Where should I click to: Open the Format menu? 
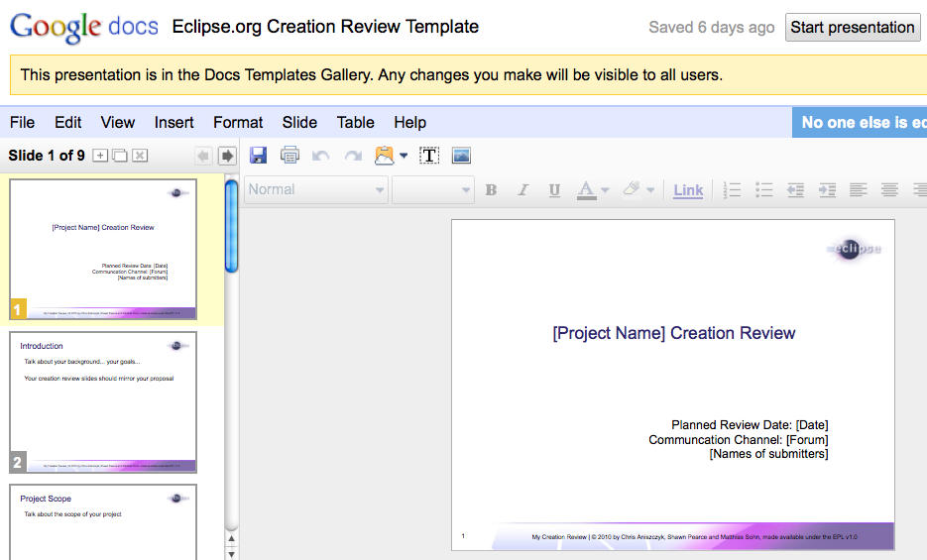click(238, 122)
